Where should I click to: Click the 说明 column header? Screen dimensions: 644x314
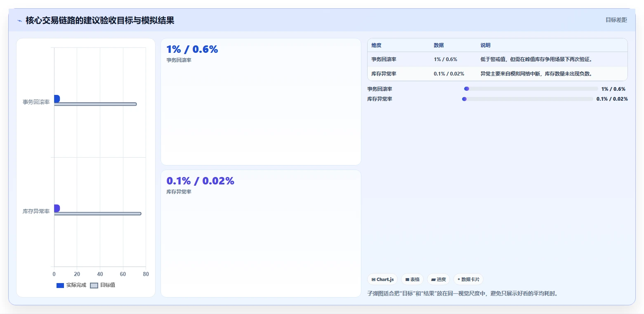point(486,45)
